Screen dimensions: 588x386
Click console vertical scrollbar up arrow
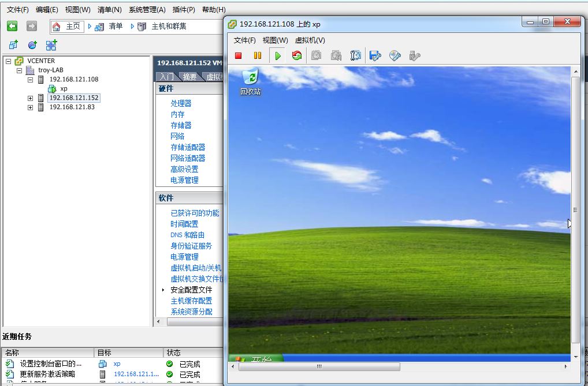point(576,71)
